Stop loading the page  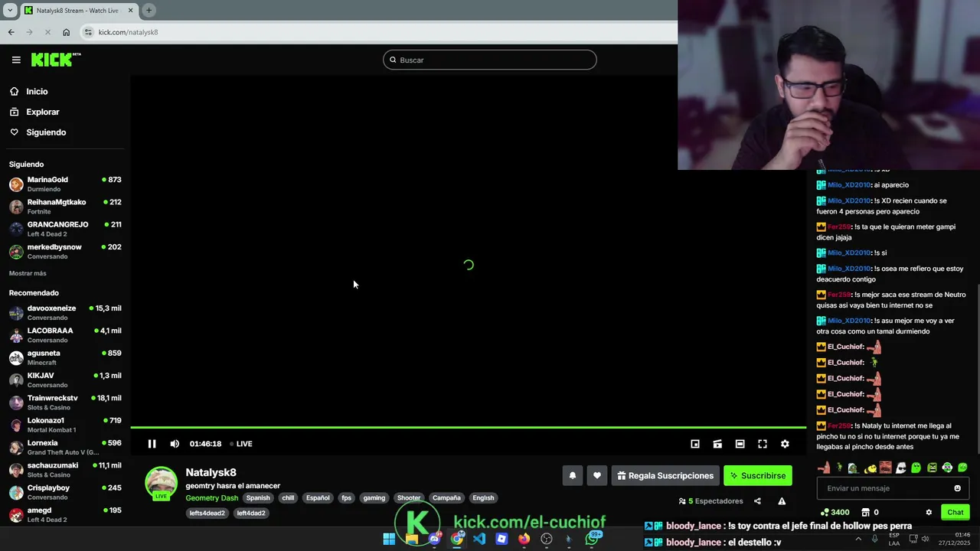pos(47,32)
